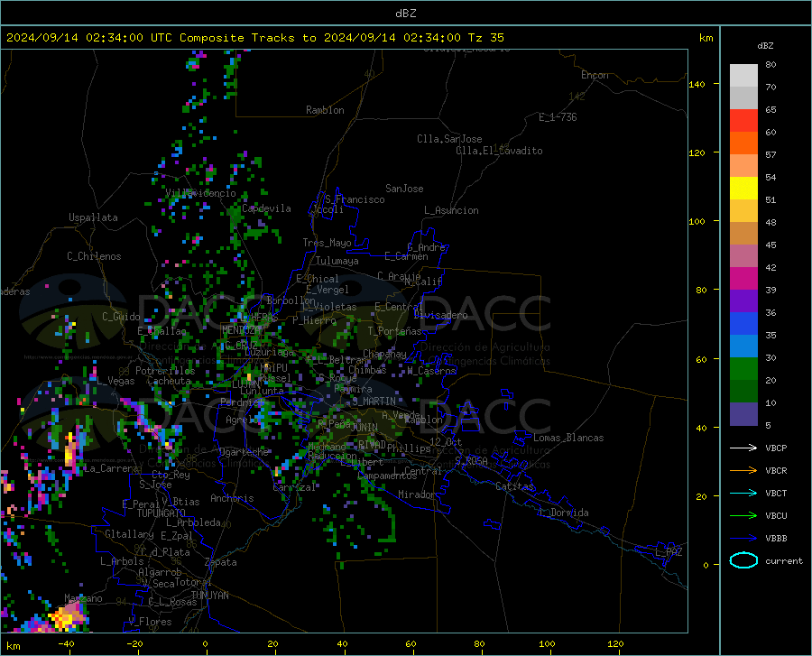The image size is (812, 656).
Task: Click the Capdevila map label
Action: [266, 208]
